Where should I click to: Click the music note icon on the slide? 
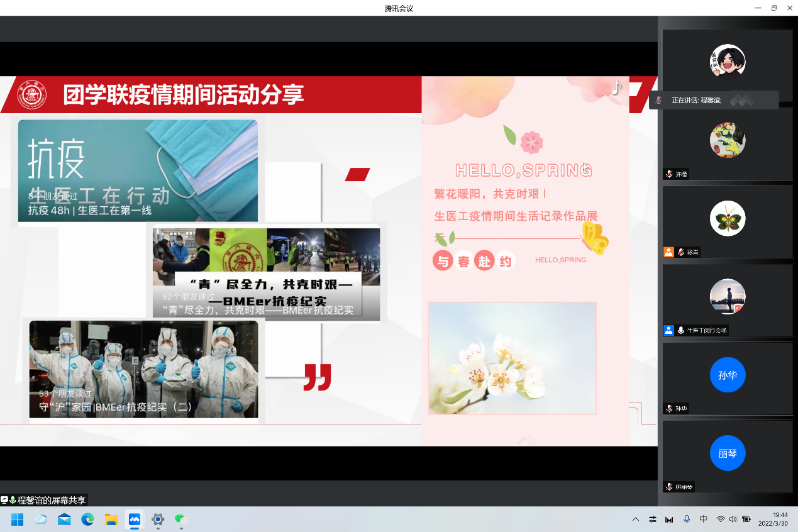[x=616, y=88]
